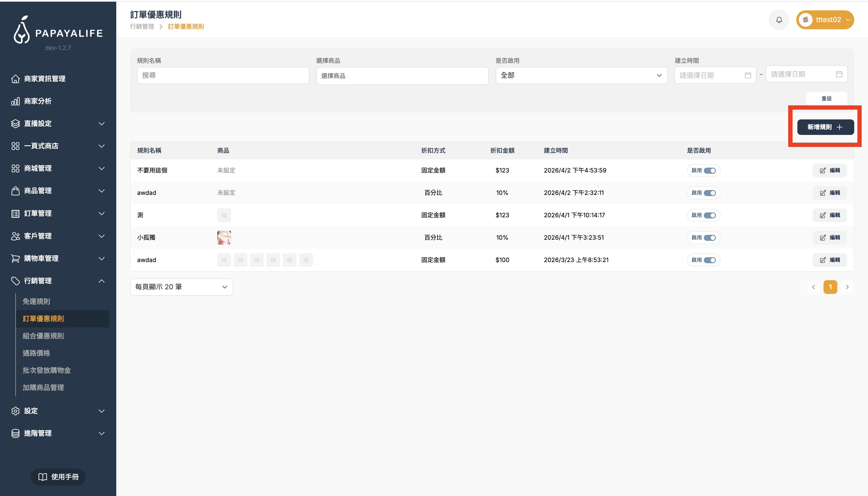
Task: Click the 使用手冊 book icon
Action: click(x=42, y=477)
